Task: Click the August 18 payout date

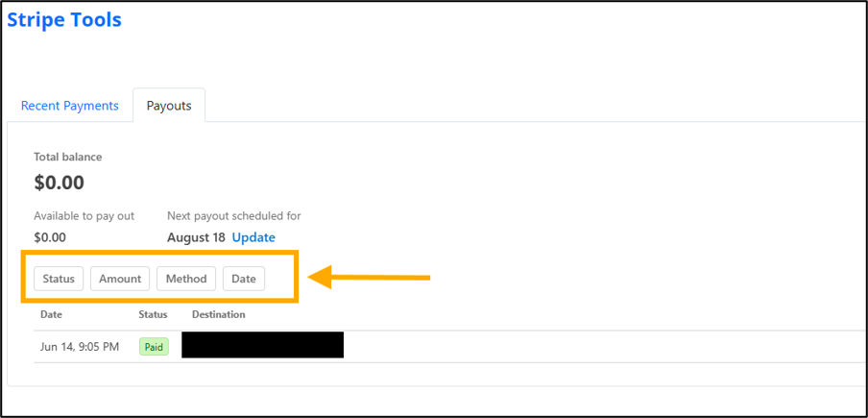Action: coord(196,237)
